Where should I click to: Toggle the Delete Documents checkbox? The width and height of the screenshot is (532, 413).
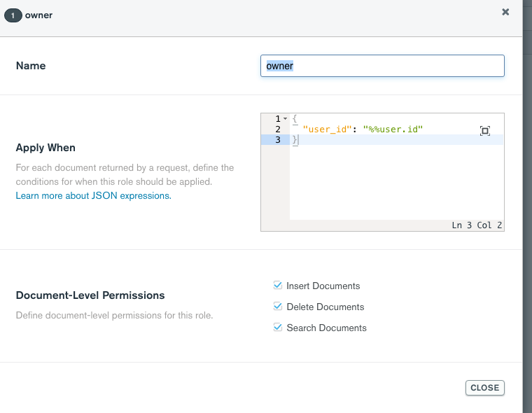click(x=278, y=307)
